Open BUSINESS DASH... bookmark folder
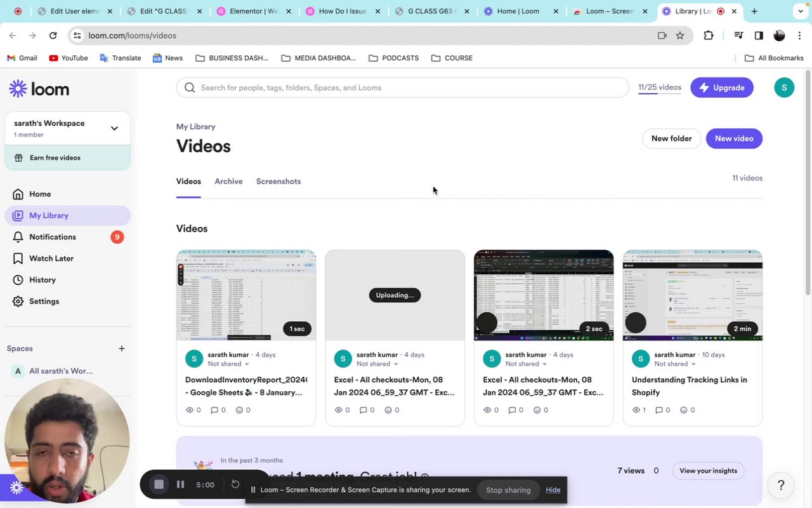812x508 pixels. (x=232, y=58)
